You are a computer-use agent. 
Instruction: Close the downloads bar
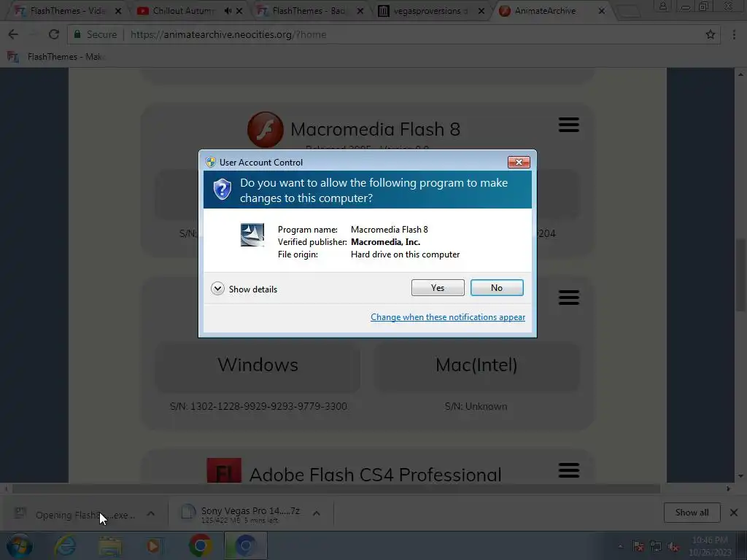tap(734, 513)
